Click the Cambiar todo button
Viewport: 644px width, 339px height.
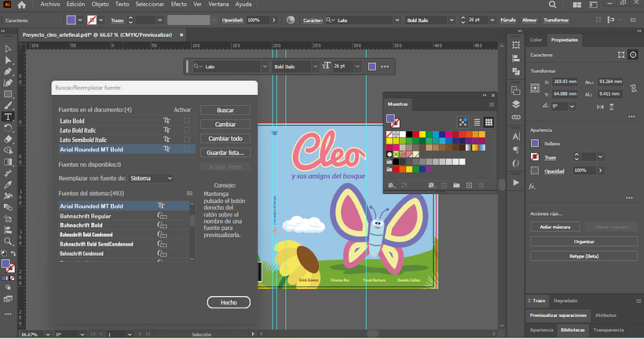(225, 138)
